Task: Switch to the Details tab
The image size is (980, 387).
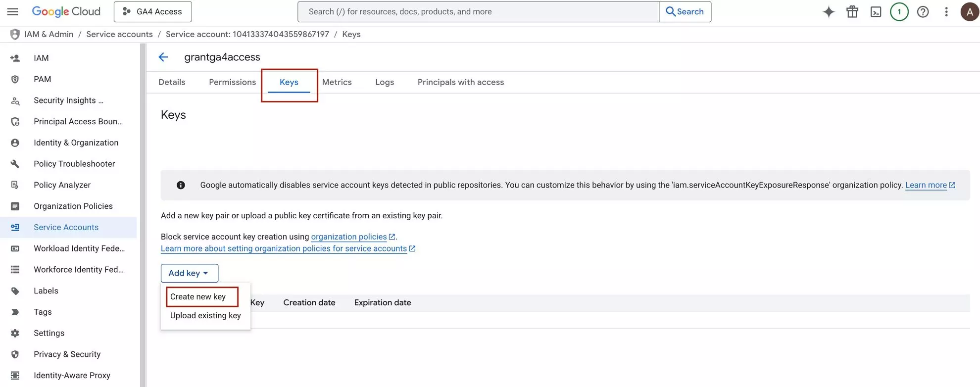Action: 172,82
